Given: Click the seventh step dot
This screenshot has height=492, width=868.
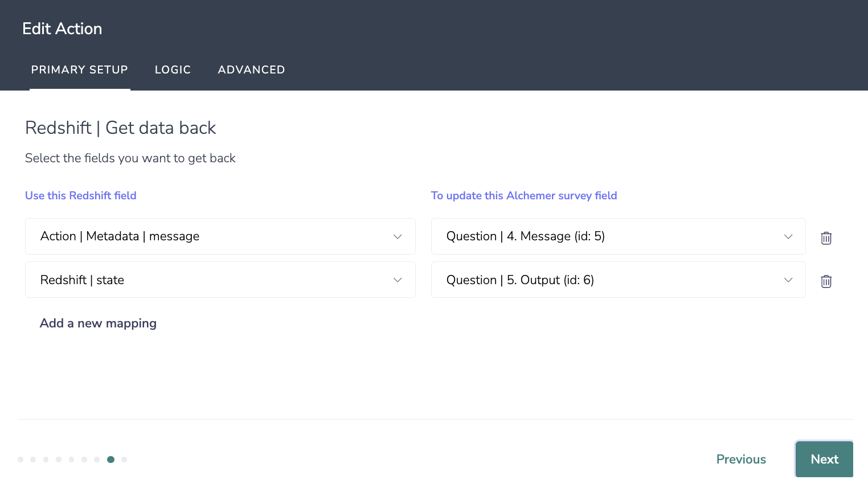Looking at the screenshot, I should pyautogui.click(x=97, y=460).
